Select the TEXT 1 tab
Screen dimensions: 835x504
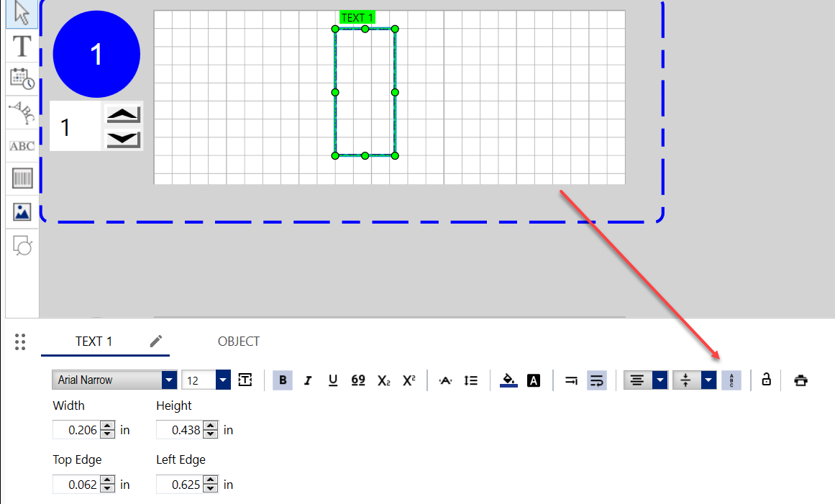[93, 342]
